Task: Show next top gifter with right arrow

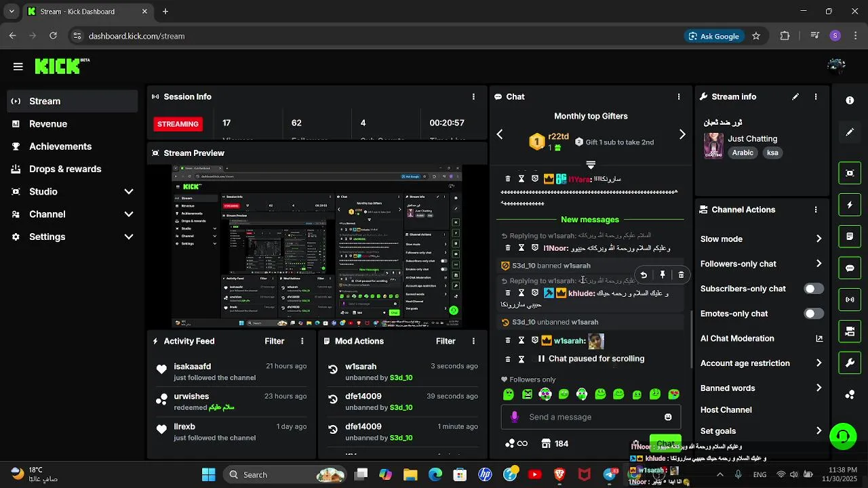Action: point(682,135)
